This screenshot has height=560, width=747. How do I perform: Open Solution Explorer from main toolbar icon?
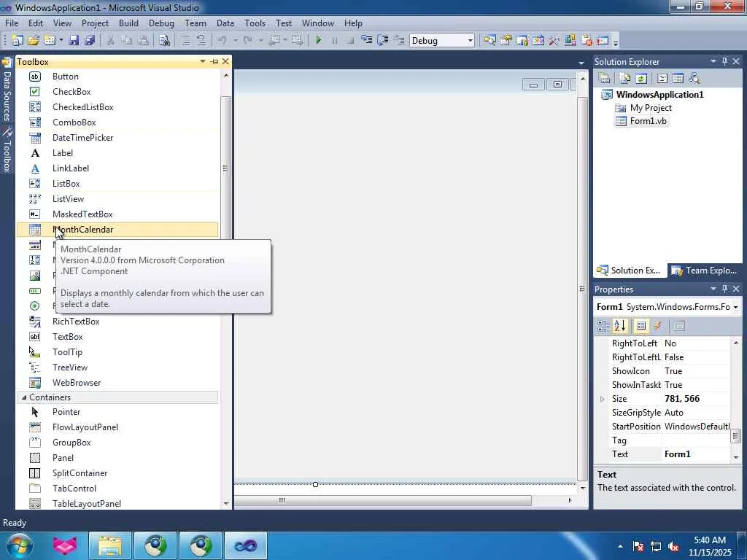(489, 41)
